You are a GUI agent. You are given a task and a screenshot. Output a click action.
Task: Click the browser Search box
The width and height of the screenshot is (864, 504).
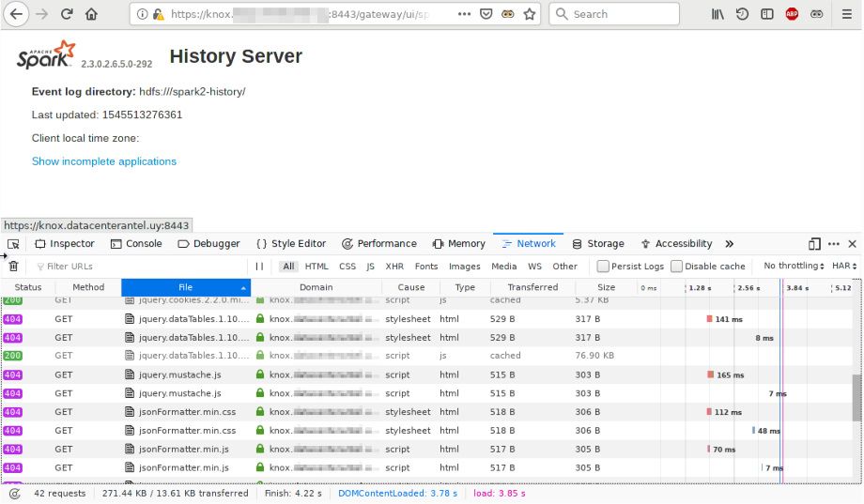(614, 14)
